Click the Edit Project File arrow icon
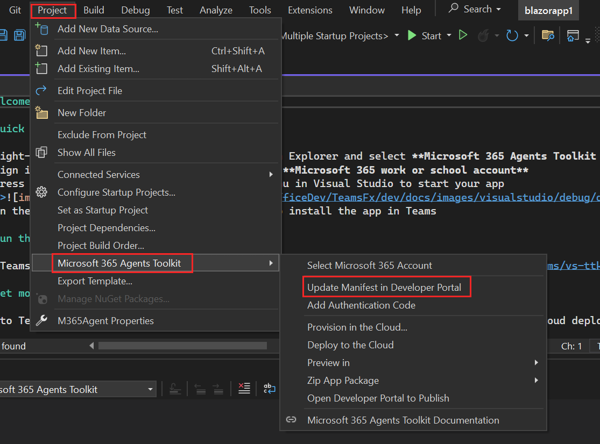 (x=41, y=90)
